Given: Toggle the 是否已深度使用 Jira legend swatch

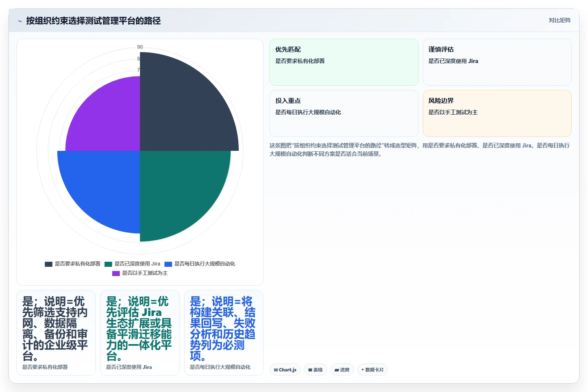Looking at the screenshot, I should (108, 264).
